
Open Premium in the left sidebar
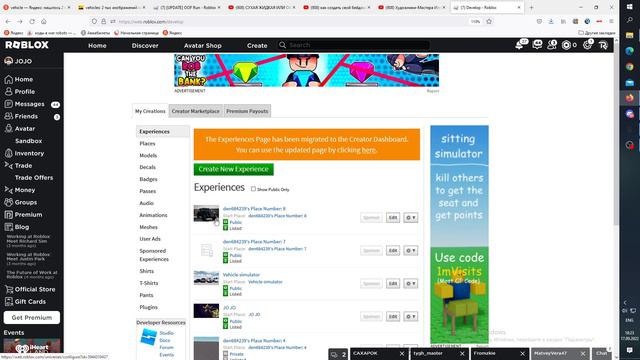[28, 215]
